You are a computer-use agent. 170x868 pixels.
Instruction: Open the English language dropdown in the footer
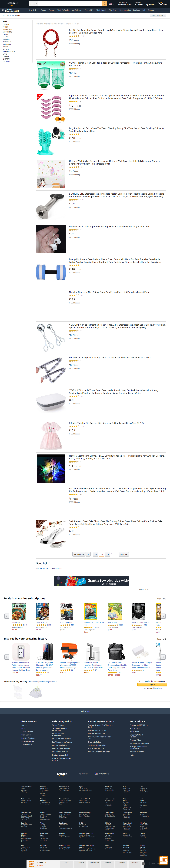[x=85, y=774]
